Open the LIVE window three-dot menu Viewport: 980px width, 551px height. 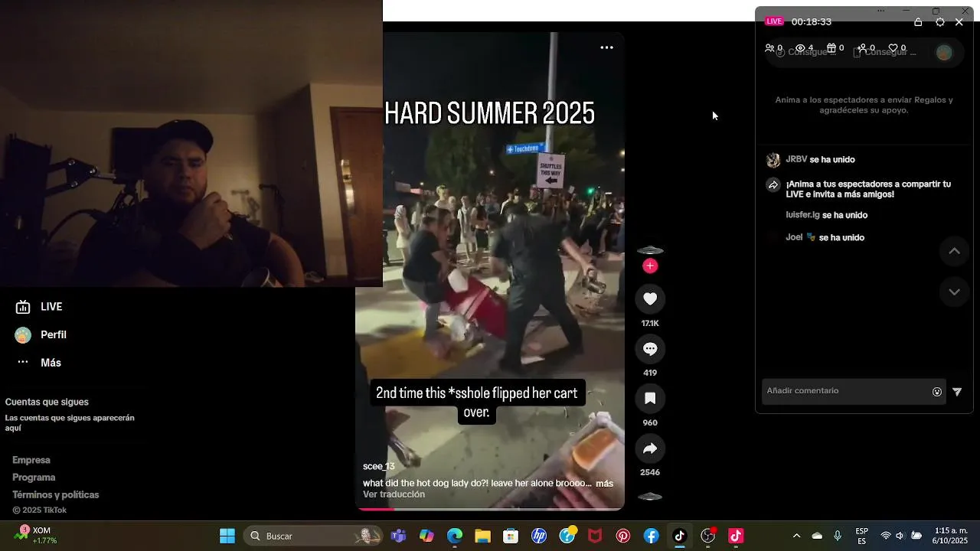click(880, 11)
